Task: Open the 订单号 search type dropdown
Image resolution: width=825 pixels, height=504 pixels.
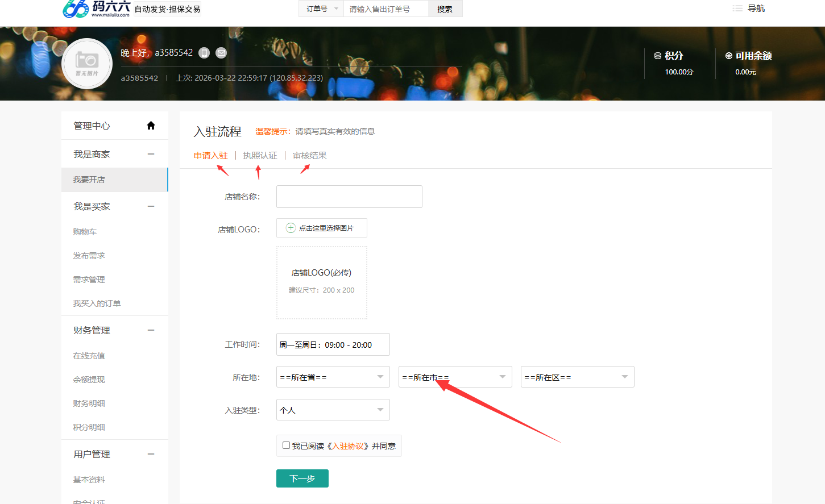Action: point(321,9)
